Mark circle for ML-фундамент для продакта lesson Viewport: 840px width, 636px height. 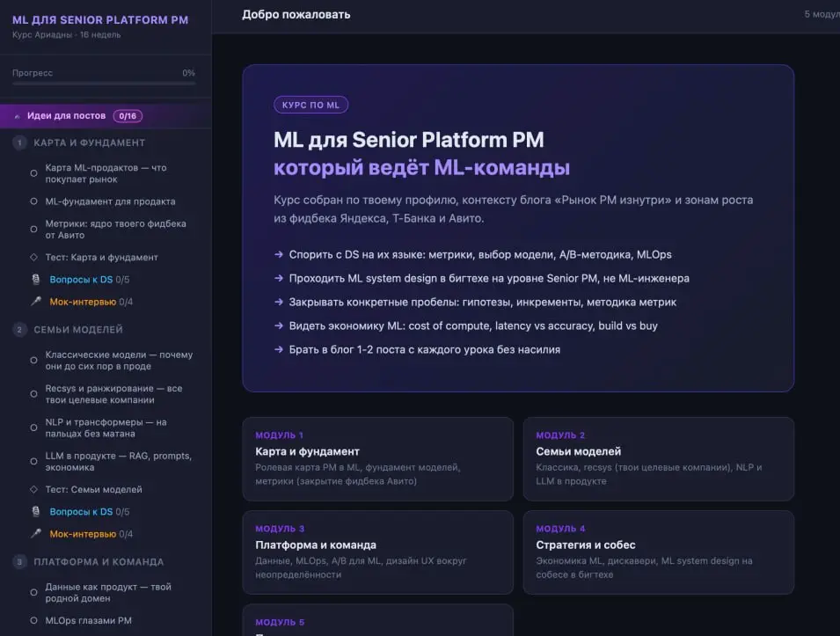coord(33,201)
